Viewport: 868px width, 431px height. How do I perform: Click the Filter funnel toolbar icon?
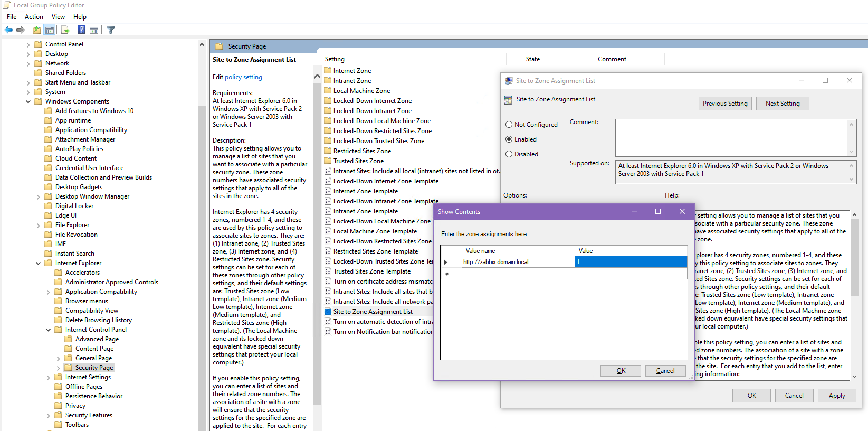[111, 30]
